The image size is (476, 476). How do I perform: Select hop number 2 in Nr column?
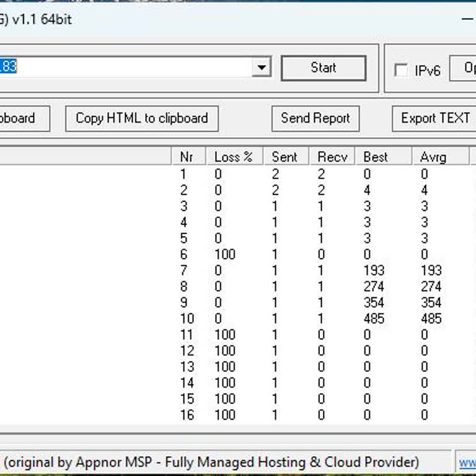183,190
